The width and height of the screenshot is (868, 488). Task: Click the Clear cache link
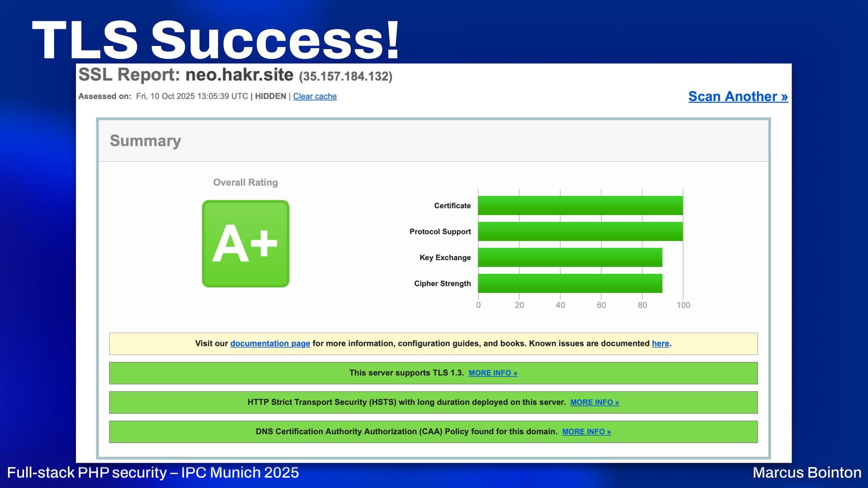pyautogui.click(x=315, y=96)
